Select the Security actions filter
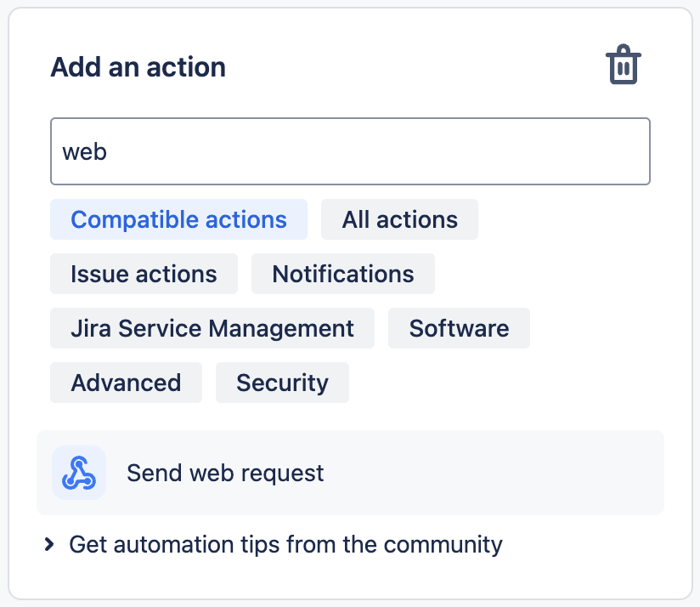Image resolution: width=700 pixels, height=607 pixels. (282, 383)
